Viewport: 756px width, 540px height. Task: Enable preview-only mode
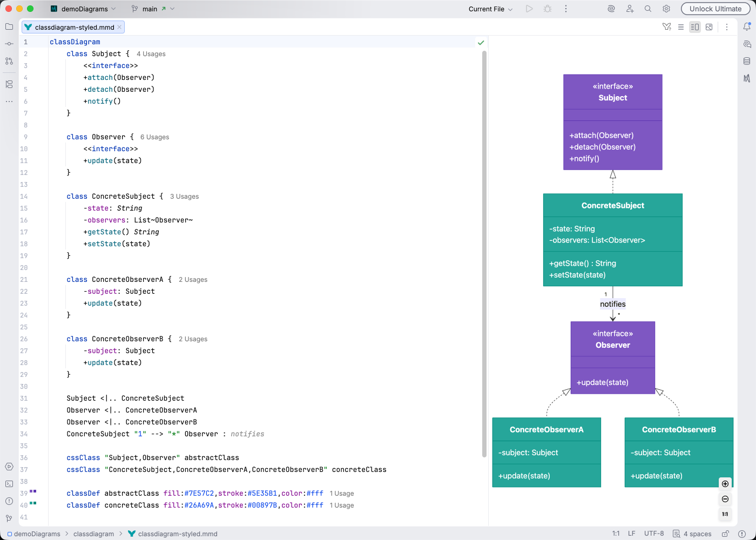(708, 26)
